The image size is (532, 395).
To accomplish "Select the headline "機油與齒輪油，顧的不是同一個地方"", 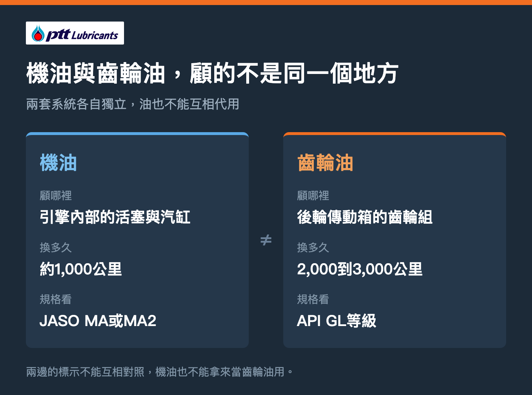I will pos(212,73).
